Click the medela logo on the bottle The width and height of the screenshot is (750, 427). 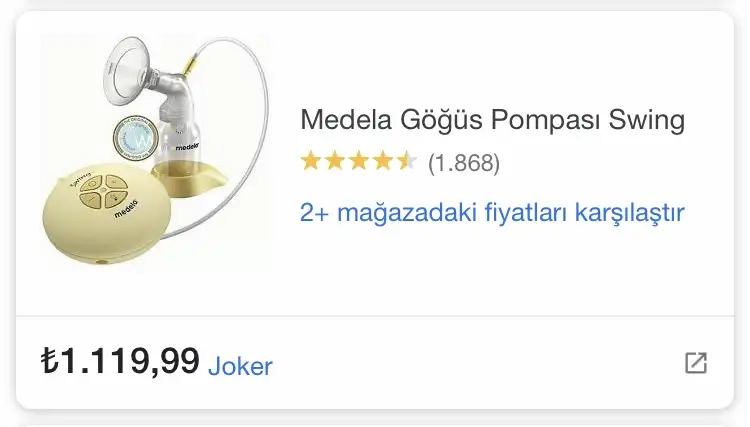point(187,147)
